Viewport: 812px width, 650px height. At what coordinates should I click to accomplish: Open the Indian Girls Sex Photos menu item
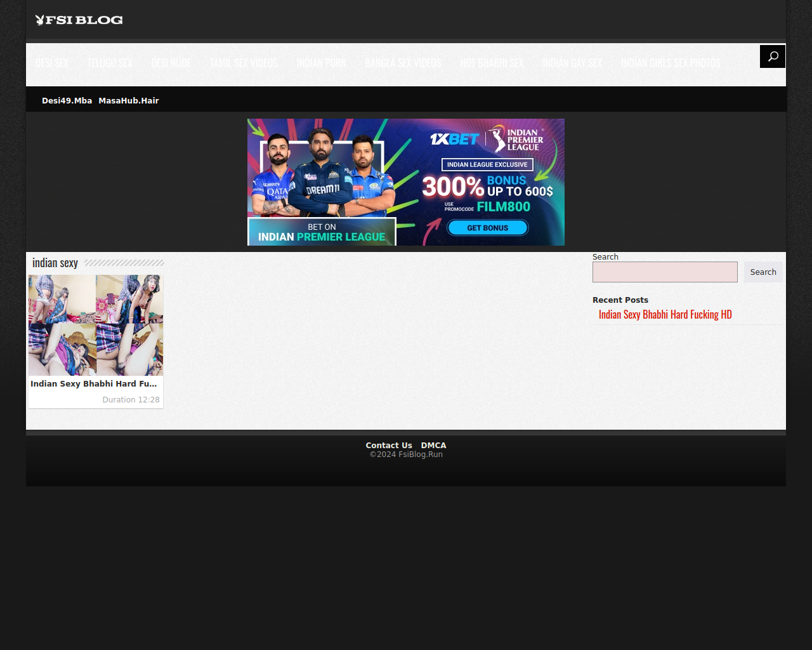click(671, 63)
